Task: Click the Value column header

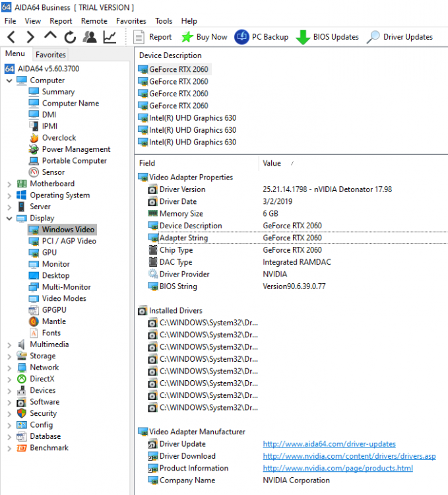Action: tap(272, 163)
